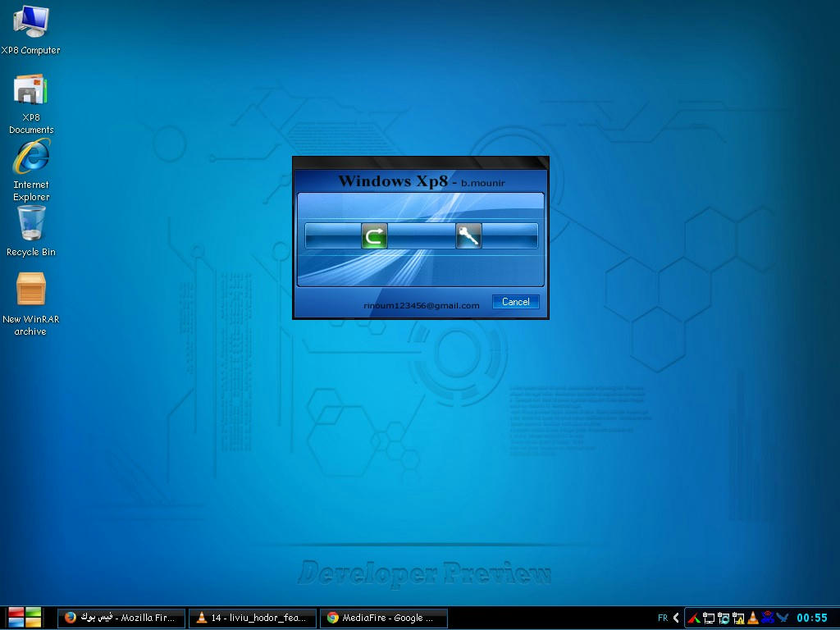Click blue bird tray icon

pos(782,618)
